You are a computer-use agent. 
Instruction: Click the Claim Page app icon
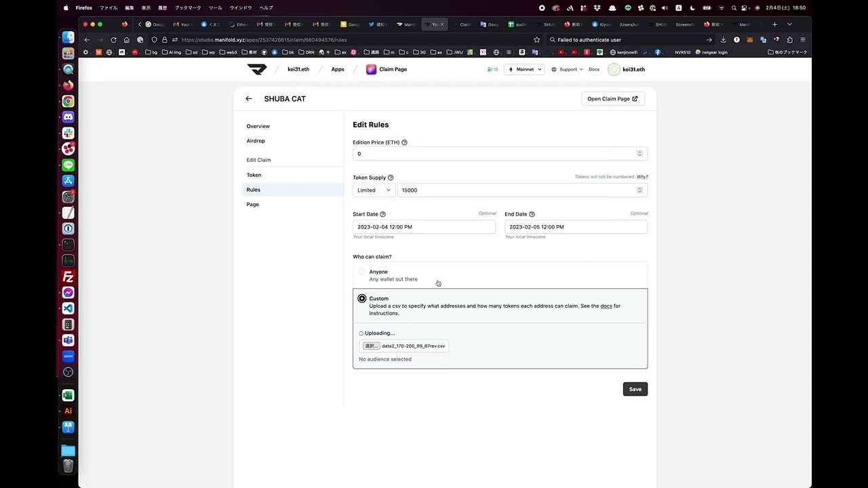click(x=371, y=69)
